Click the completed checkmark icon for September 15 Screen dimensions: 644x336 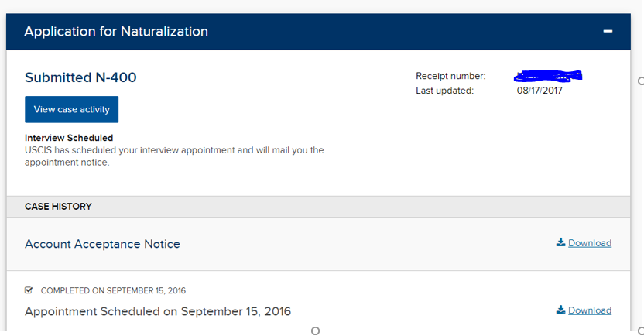(x=29, y=290)
